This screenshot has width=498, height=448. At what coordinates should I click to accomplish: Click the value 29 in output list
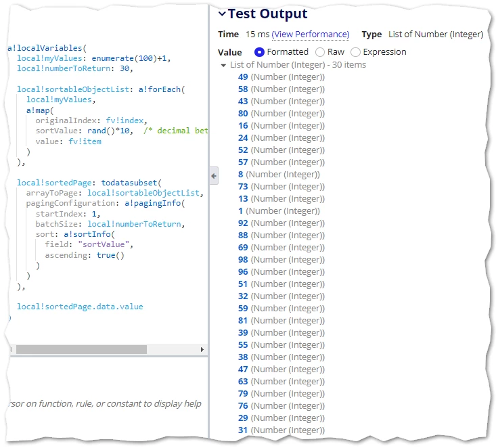(x=243, y=418)
